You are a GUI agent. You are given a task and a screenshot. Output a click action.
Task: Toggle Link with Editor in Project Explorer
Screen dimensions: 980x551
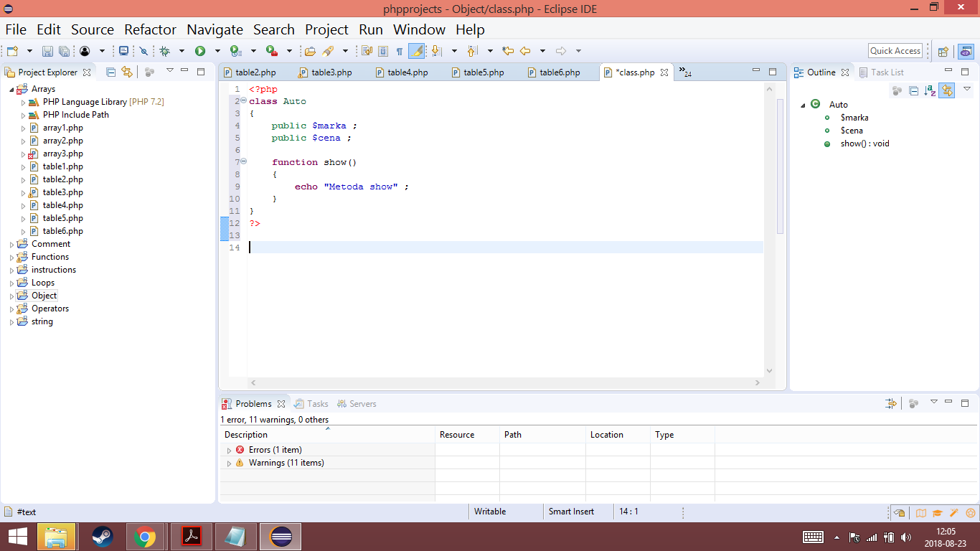(x=128, y=72)
